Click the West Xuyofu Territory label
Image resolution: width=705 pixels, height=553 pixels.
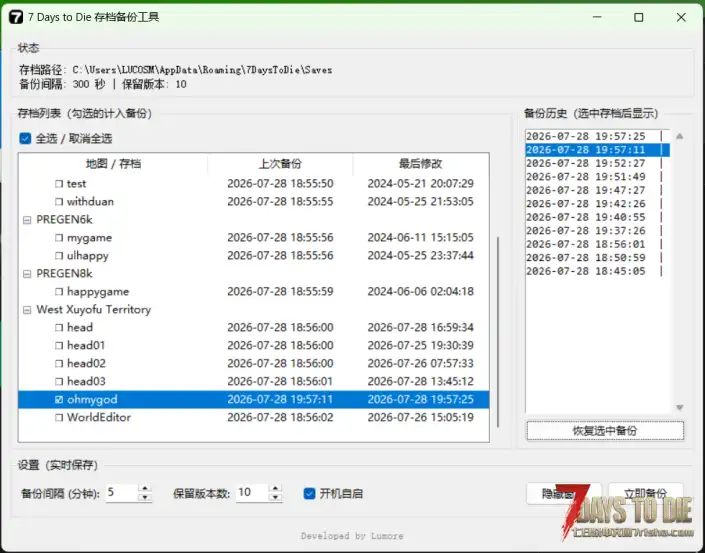[94, 310]
